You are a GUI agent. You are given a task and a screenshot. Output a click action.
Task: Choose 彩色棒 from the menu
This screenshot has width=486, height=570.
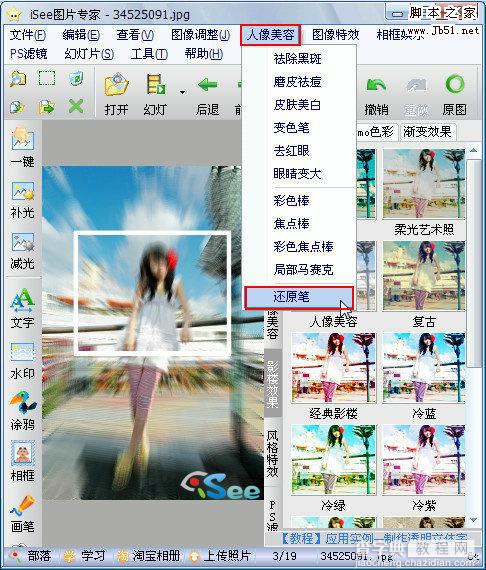pyautogui.click(x=299, y=201)
